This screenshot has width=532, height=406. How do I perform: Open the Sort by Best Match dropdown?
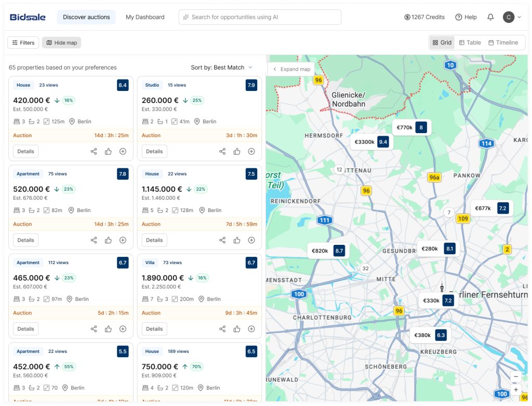pyautogui.click(x=221, y=68)
